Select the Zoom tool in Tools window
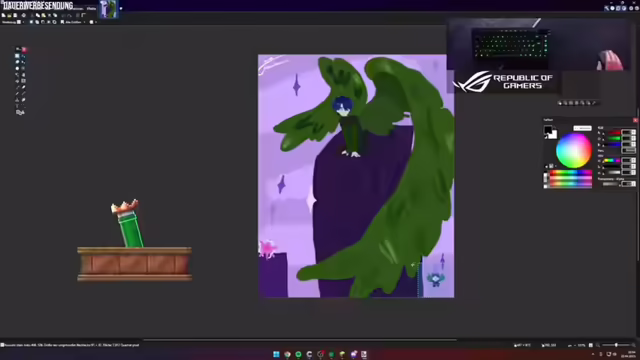 point(24,68)
